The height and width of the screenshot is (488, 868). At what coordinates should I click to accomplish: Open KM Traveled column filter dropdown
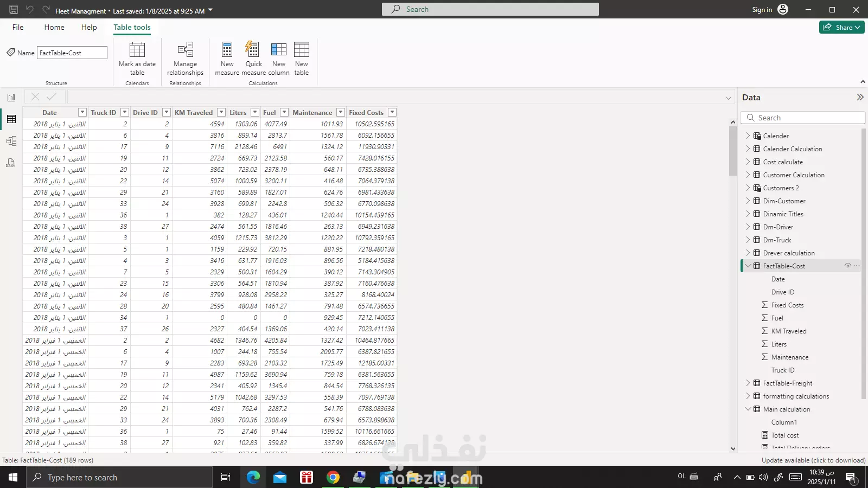(x=221, y=112)
